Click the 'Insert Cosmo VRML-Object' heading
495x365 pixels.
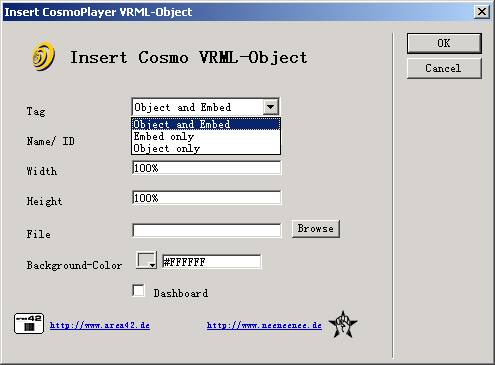188,57
